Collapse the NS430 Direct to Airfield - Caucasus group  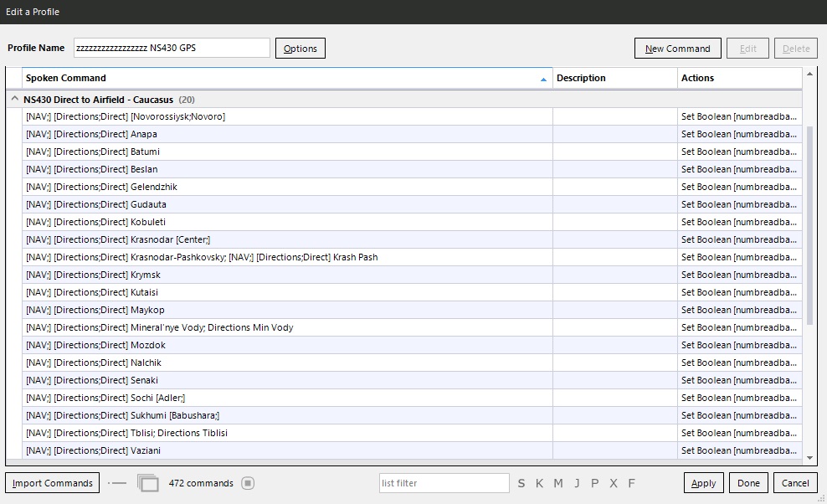pos(14,100)
